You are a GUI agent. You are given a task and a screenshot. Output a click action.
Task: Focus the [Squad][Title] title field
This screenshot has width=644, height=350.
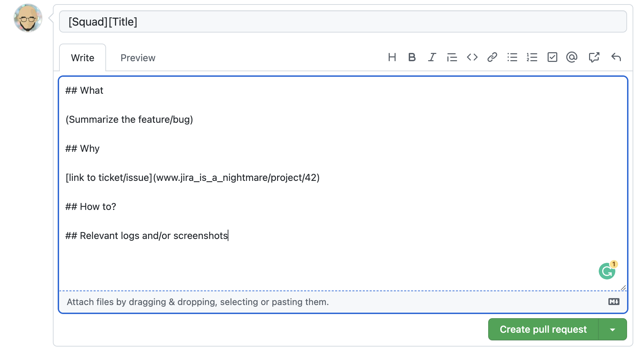click(x=343, y=21)
